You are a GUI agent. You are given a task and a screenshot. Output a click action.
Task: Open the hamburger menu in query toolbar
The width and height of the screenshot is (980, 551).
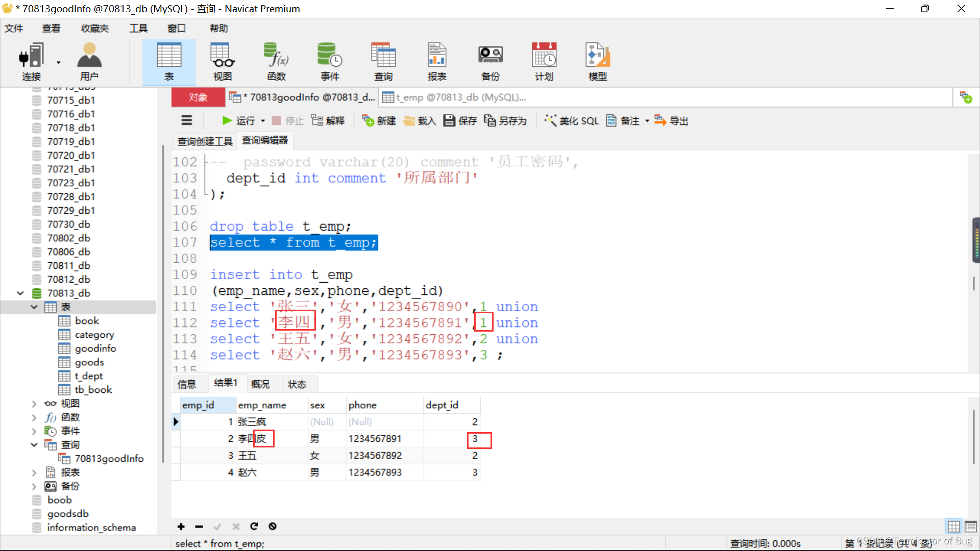point(187,121)
